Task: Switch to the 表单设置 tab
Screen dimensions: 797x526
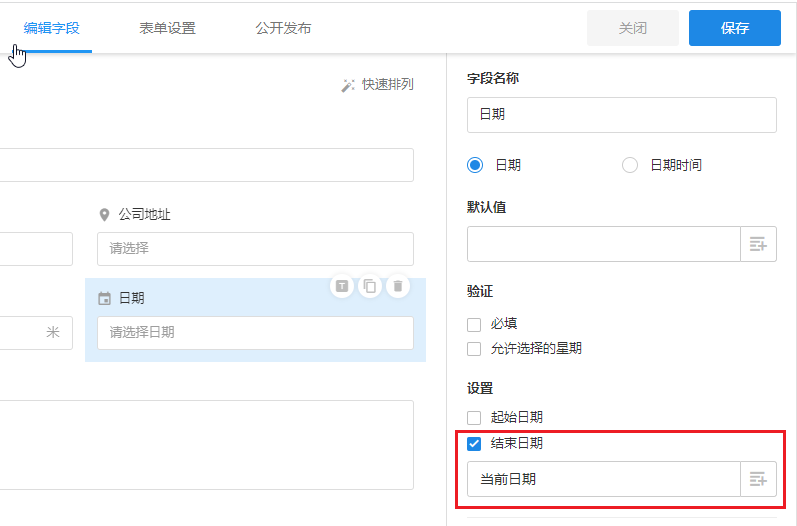Action: [168, 28]
